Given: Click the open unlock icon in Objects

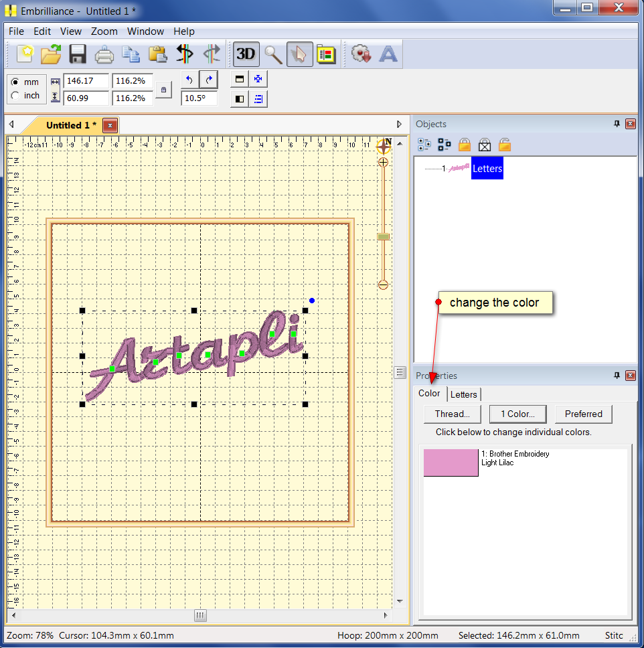Looking at the screenshot, I should 505,145.
